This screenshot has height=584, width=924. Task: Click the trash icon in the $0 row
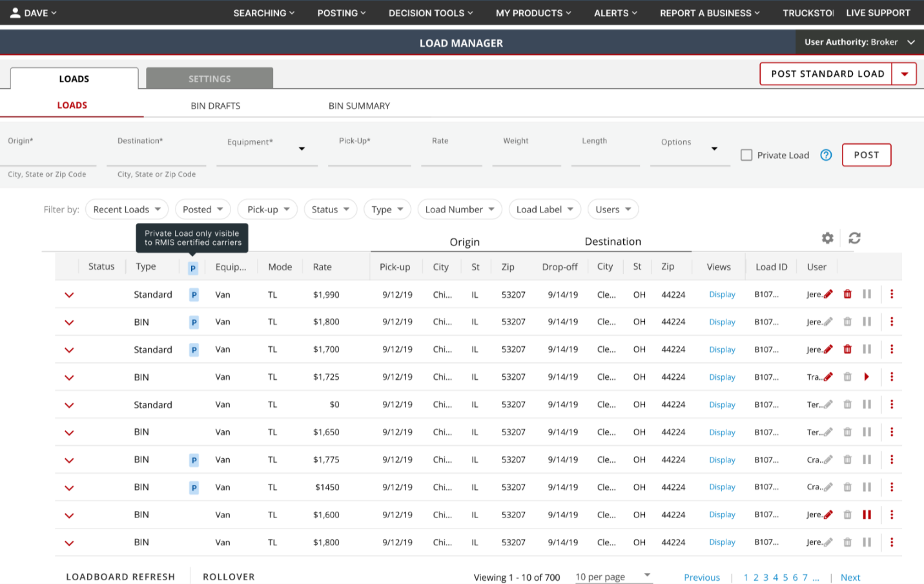(848, 404)
